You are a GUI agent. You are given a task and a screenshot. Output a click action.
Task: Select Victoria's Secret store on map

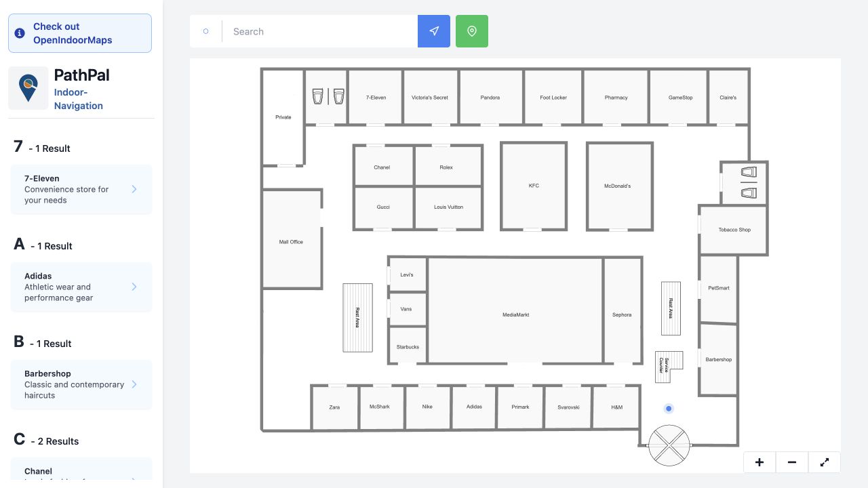click(x=430, y=97)
